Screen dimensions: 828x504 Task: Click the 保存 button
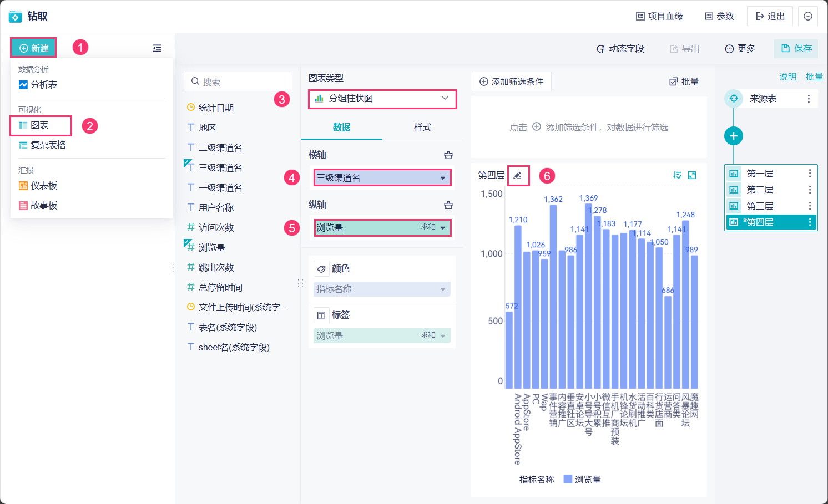tap(796, 48)
